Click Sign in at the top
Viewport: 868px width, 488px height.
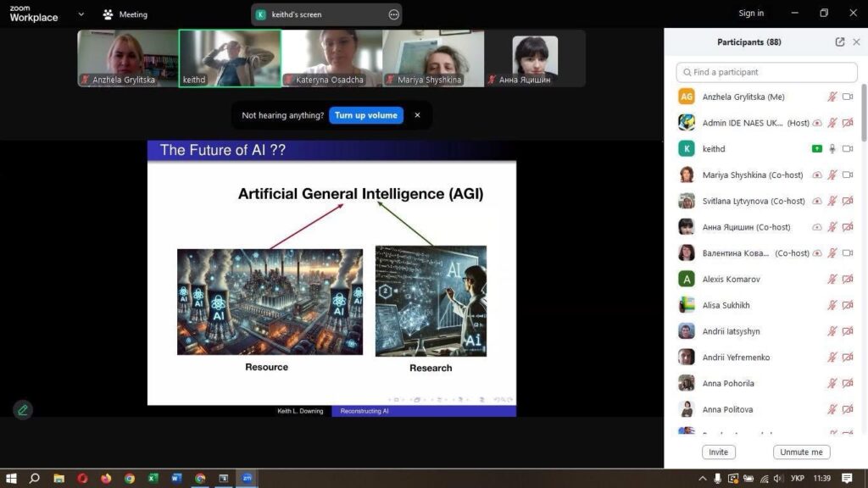click(x=750, y=13)
